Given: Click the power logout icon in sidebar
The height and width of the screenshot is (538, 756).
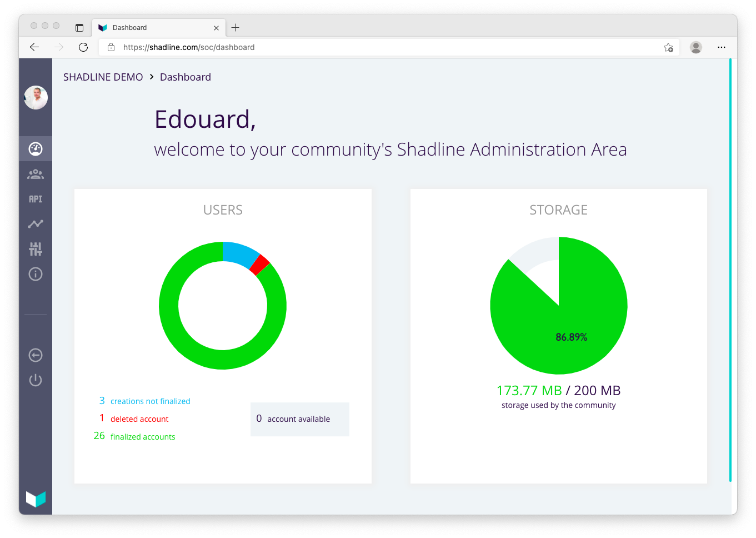Looking at the screenshot, I should pos(36,380).
